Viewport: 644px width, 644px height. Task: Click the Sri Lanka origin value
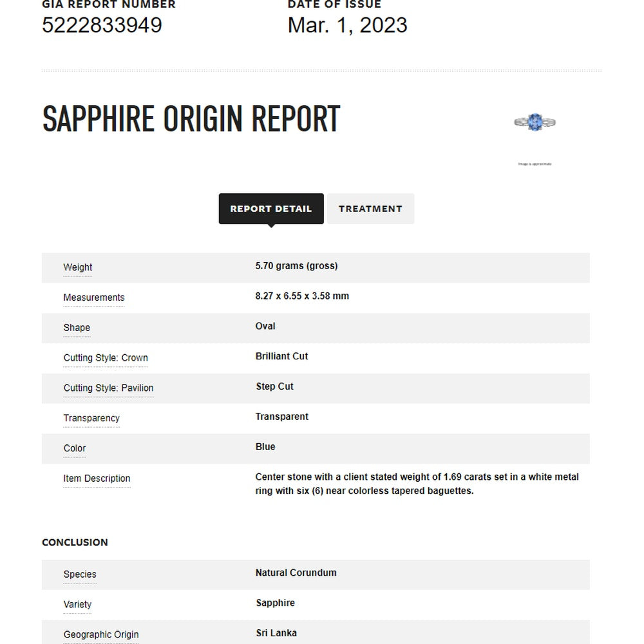(x=276, y=633)
